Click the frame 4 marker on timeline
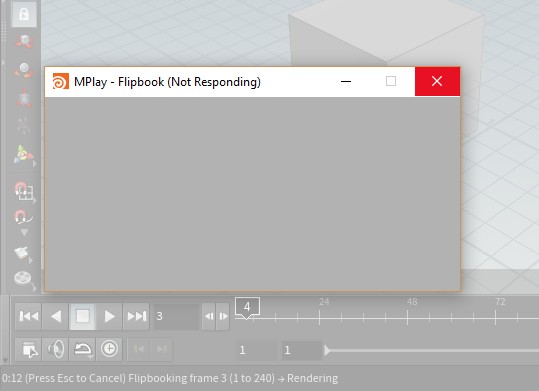This screenshot has height=391, width=539. click(x=247, y=307)
